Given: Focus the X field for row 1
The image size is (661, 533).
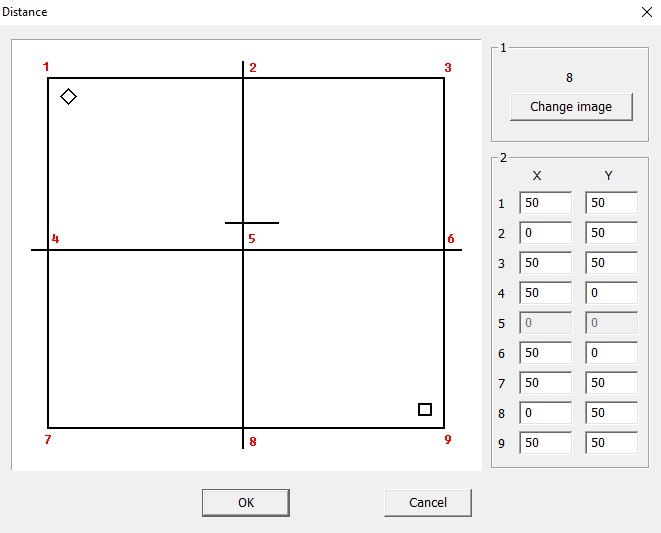Looking at the screenshot, I should coord(545,203).
